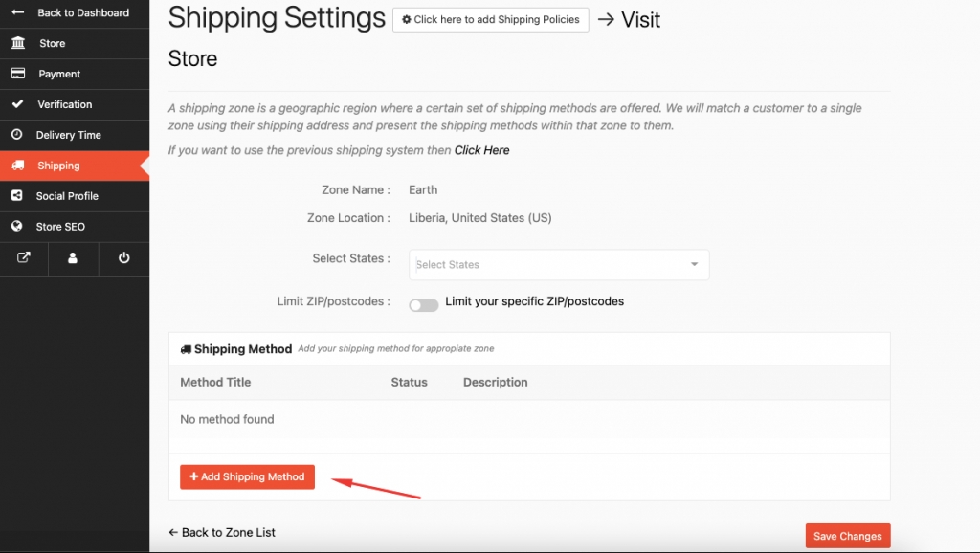Screen dimensions: 980x553
Task: Save Changes for the shipping zone
Action: click(x=847, y=536)
